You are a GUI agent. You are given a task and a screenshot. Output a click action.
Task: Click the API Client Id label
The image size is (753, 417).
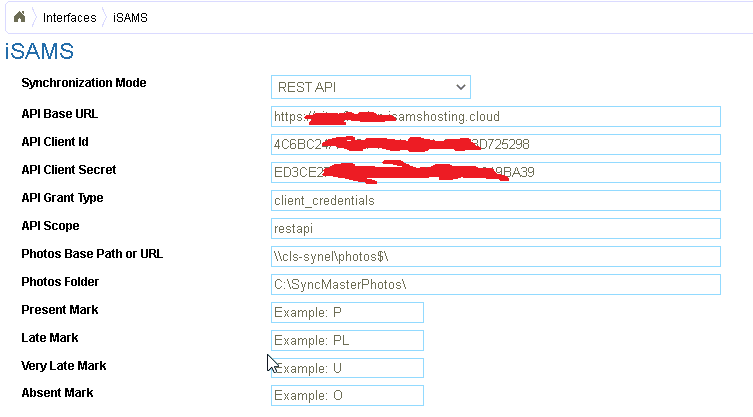pyautogui.click(x=55, y=142)
